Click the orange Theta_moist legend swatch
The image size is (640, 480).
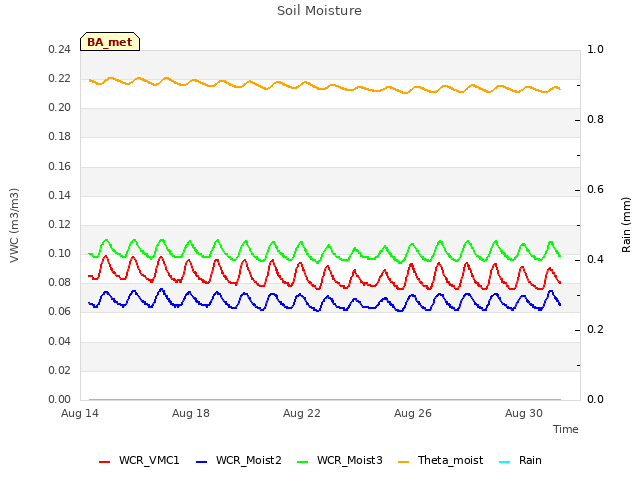pos(403,462)
